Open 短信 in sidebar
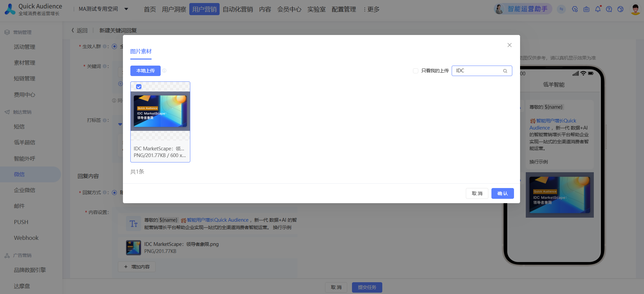 tap(19, 126)
